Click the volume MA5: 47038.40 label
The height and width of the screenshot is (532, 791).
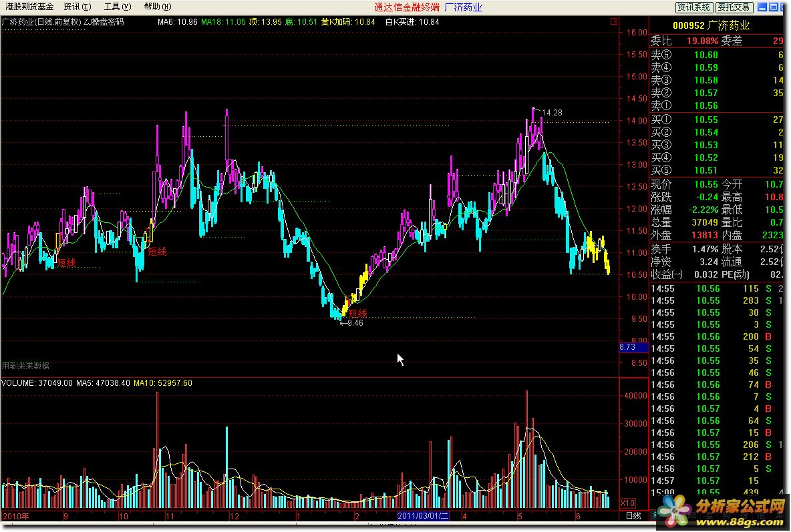(x=103, y=383)
